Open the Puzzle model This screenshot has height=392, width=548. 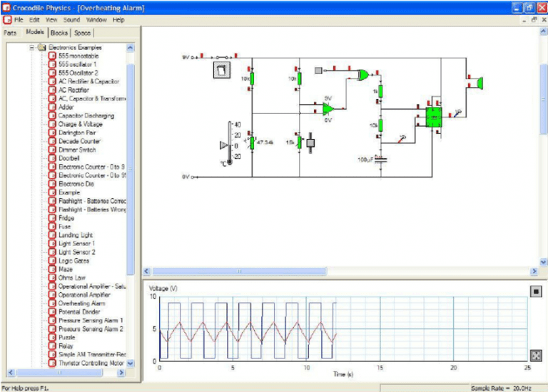click(x=66, y=338)
